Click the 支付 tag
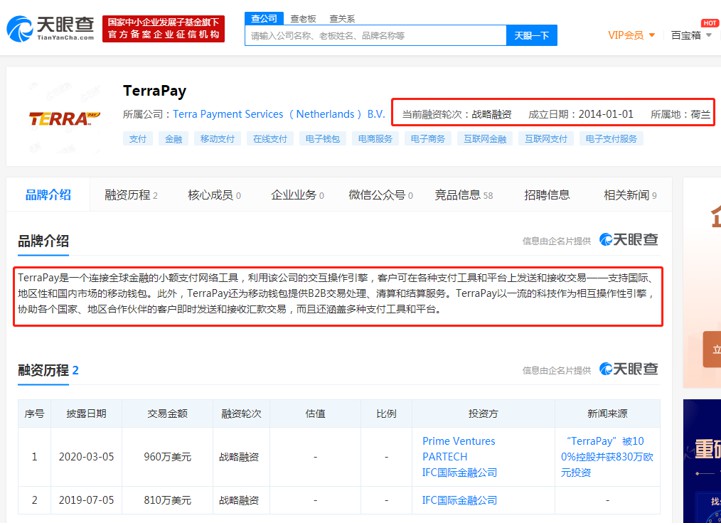Screen dimensions: 721x525 point(137,139)
